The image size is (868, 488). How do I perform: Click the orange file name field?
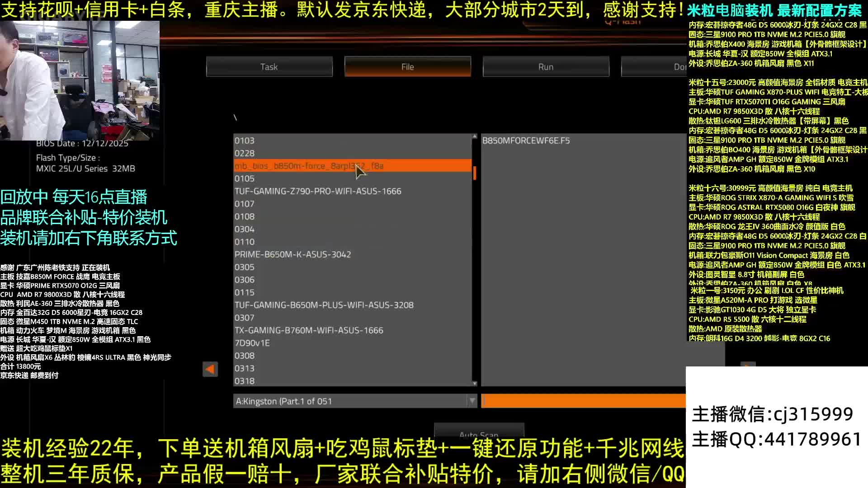[x=583, y=401]
